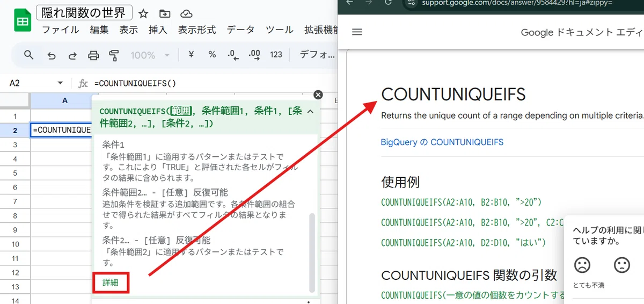This screenshot has width=644, height=304.
Task: Open the 編集 menu
Action: pyautogui.click(x=99, y=30)
